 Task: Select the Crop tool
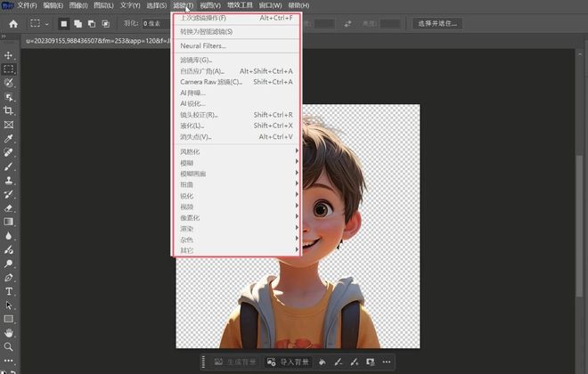point(8,111)
